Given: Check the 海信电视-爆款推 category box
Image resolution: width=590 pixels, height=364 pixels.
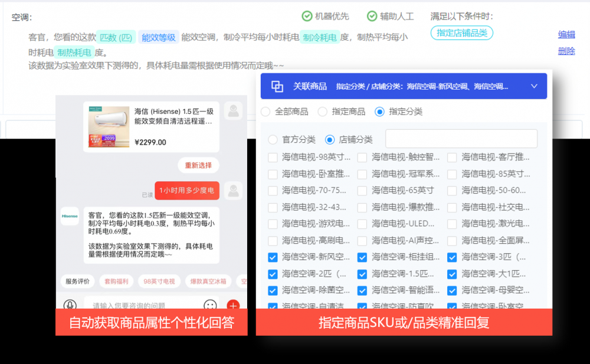Looking at the screenshot, I should (x=362, y=208).
